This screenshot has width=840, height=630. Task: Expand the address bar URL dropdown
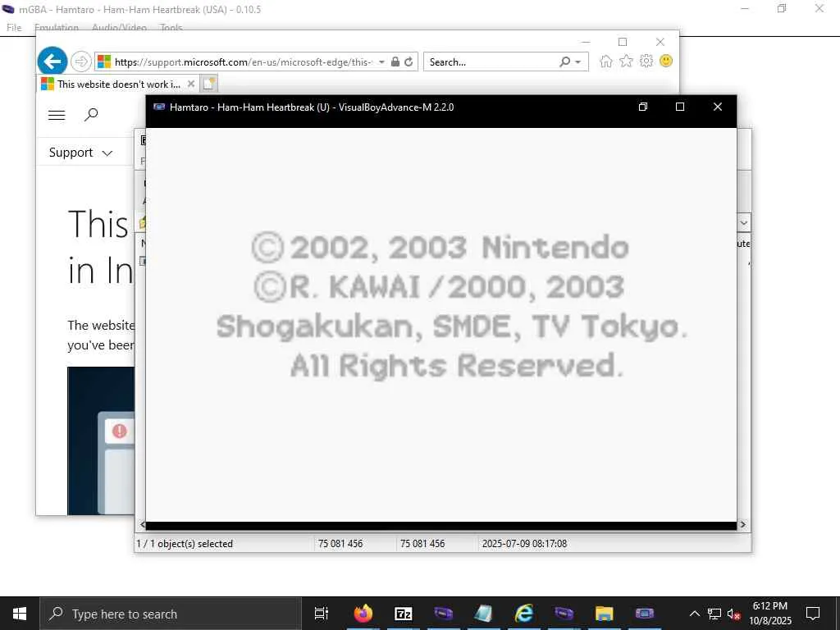[x=381, y=62]
